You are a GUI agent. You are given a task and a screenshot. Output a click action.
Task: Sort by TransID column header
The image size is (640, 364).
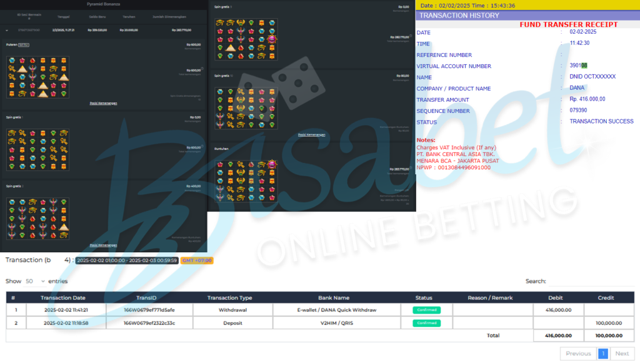[141, 298]
